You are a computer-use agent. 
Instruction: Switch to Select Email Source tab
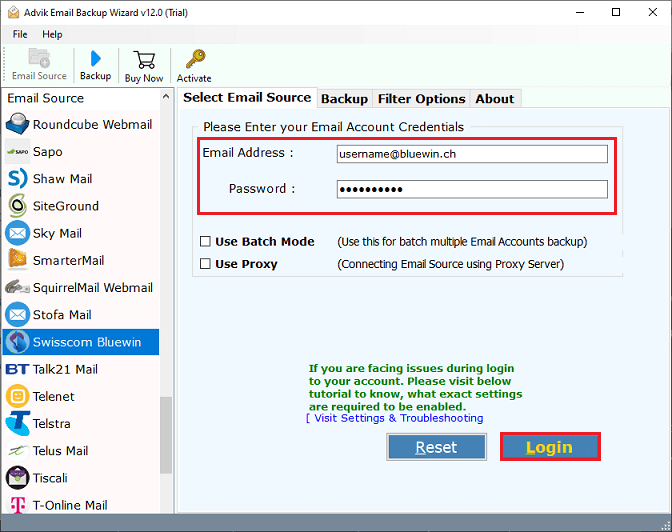point(247,98)
